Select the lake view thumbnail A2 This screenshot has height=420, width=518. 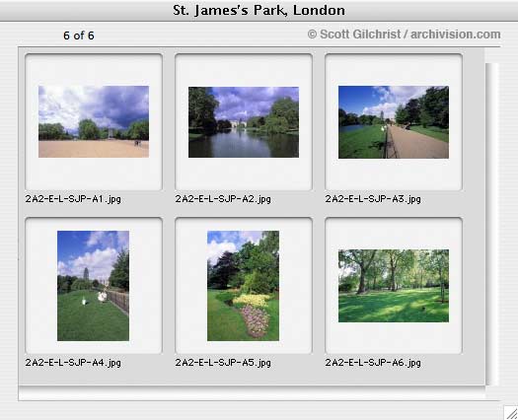click(x=244, y=122)
